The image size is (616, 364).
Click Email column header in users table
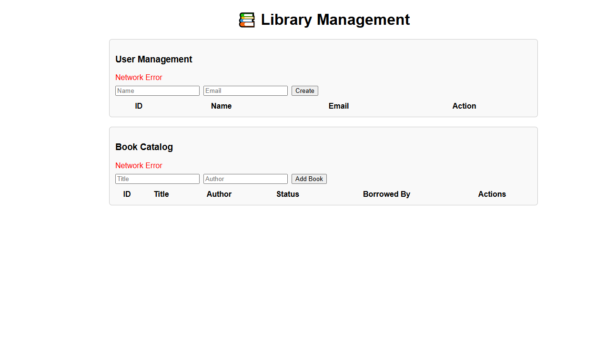click(x=339, y=106)
